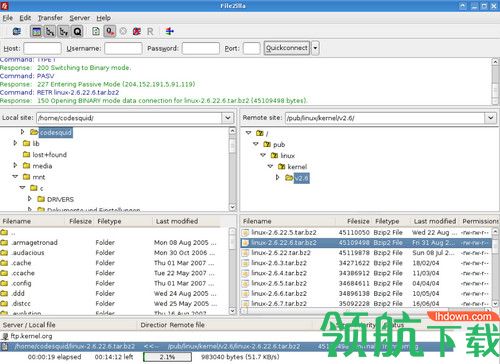The image size is (500, 364).
Task: Open the Edit menu
Action: 25,18
